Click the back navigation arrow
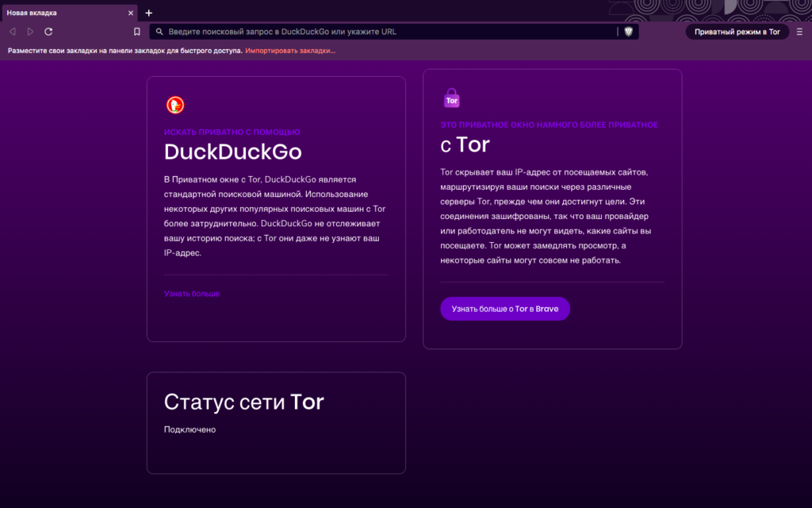 pyautogui.click(x=12, y=32)
